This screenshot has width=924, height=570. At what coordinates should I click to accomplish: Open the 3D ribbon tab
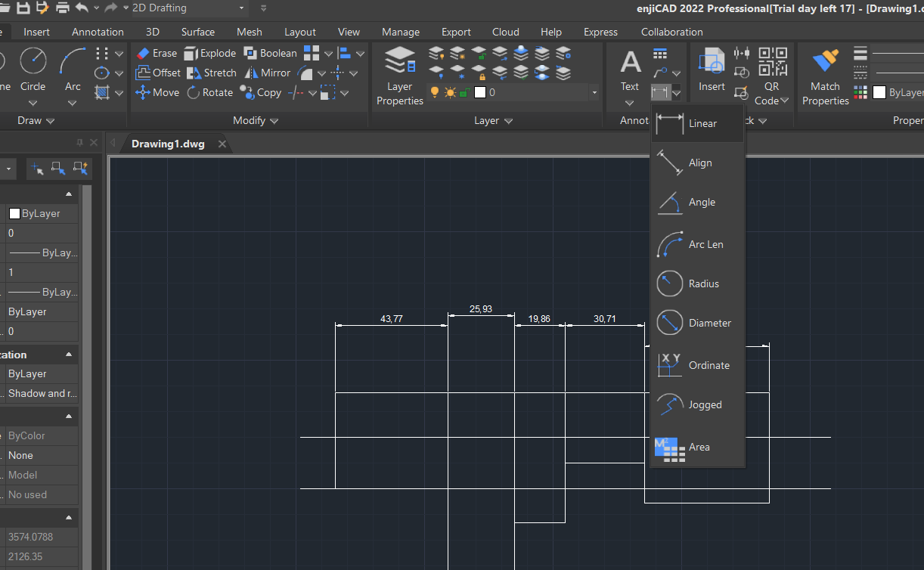[153, 32]
